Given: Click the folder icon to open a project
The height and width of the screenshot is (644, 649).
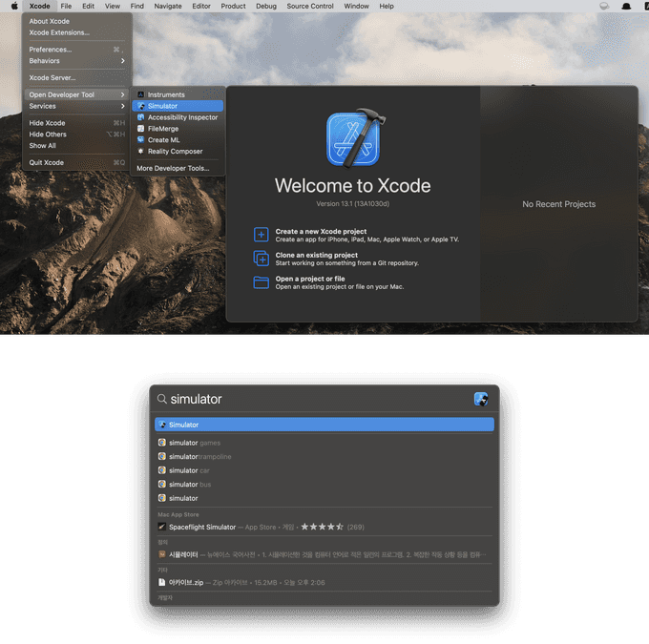Looking at the screenshot, I should tap(262, 282).
